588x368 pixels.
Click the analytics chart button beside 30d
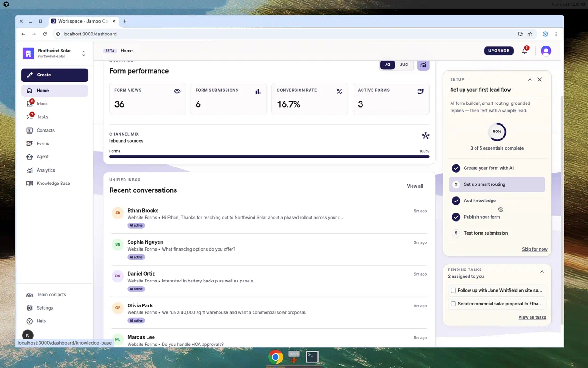[x=423, y=65]
